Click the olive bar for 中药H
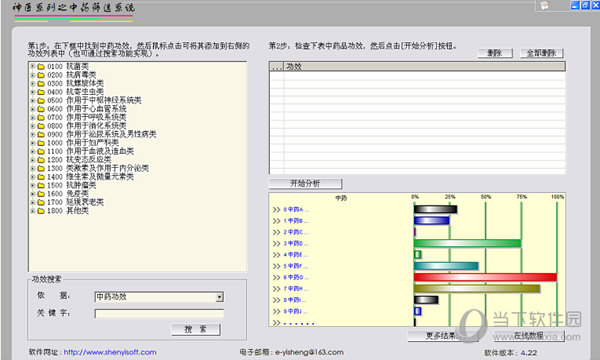Viewport: 600px width, 360px height. click(477, 288)
